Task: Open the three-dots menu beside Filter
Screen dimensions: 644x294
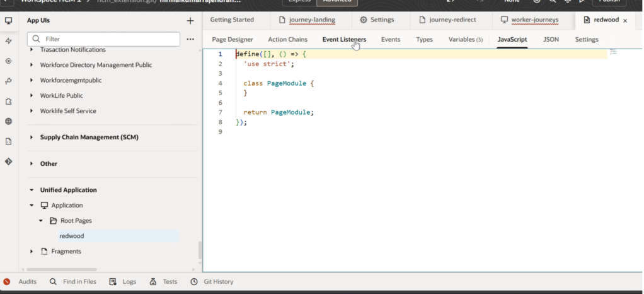Action: tap(190, 39)
